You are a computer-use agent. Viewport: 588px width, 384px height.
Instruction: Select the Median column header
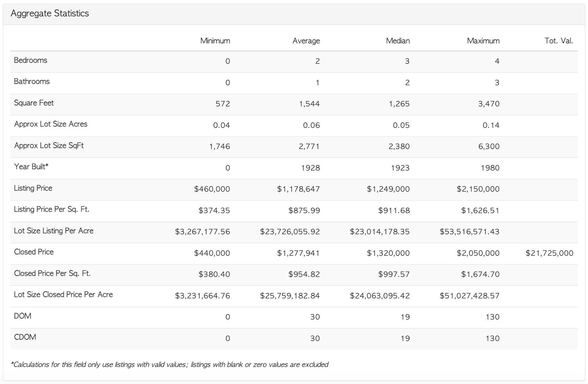point(398,41)
